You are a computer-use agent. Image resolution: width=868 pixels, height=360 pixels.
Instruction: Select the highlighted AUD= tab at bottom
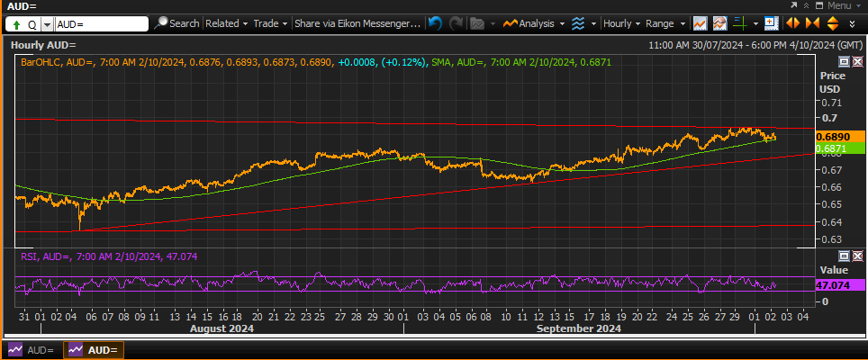click(x=94, y=350)
